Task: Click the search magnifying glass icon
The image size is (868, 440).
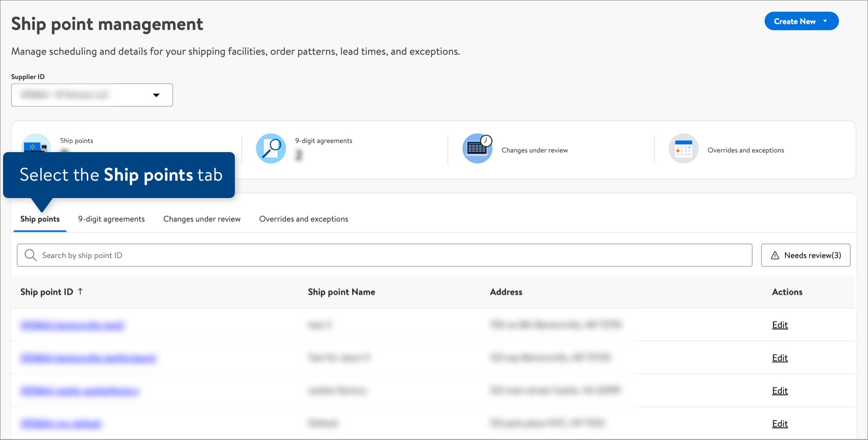Action: click(31, 255)
